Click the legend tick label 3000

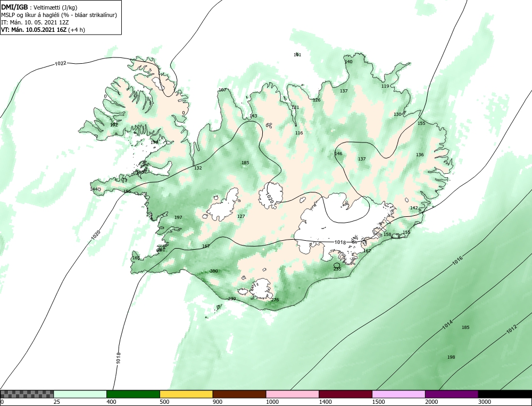click(x=484, y=402)
